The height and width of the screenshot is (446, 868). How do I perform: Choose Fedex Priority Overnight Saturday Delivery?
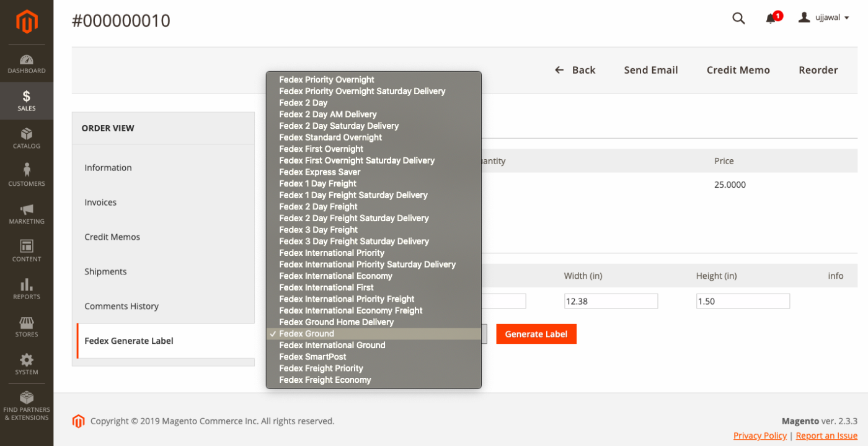pos(374,91)
